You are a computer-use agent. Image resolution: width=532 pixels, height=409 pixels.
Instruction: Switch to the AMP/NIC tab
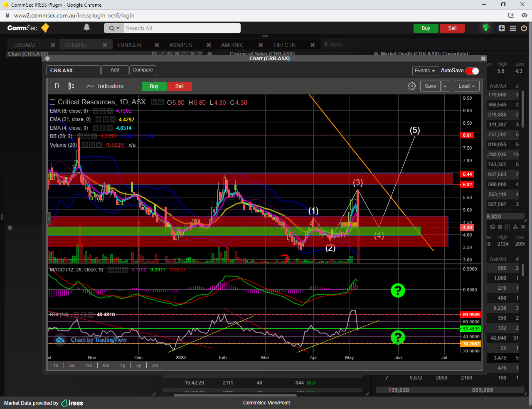[x=232, y=45]
